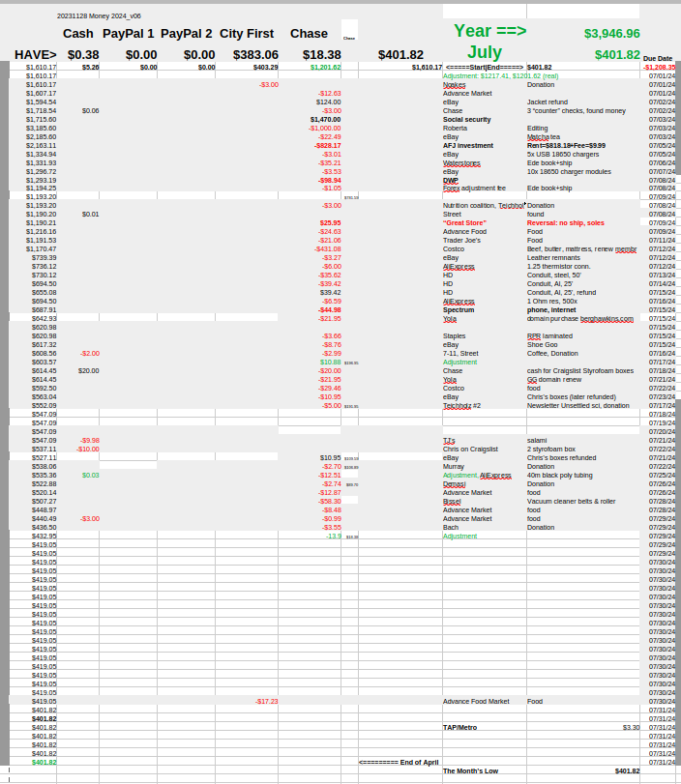Select the 'Bissel' payee cell

(452, 502)
